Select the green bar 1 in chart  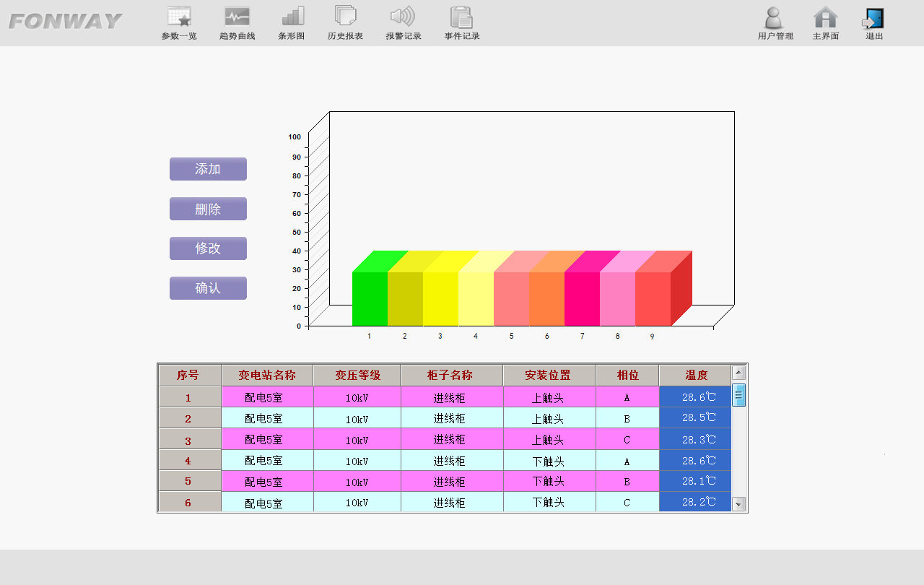click(x=370, y=298)
